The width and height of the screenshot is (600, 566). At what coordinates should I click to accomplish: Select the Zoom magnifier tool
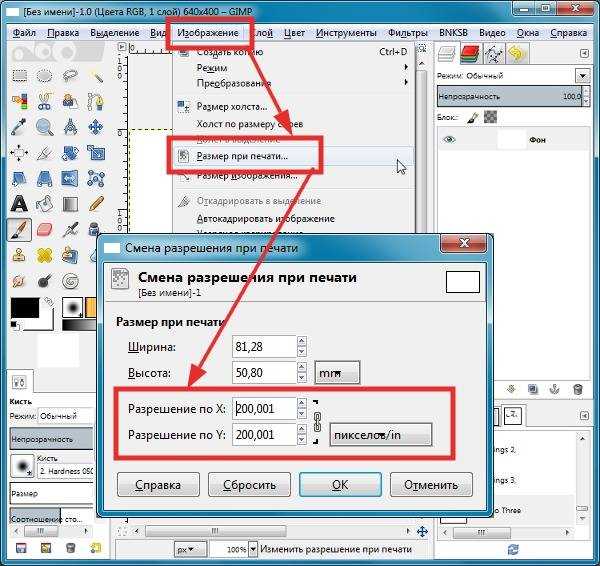point(44,127)
